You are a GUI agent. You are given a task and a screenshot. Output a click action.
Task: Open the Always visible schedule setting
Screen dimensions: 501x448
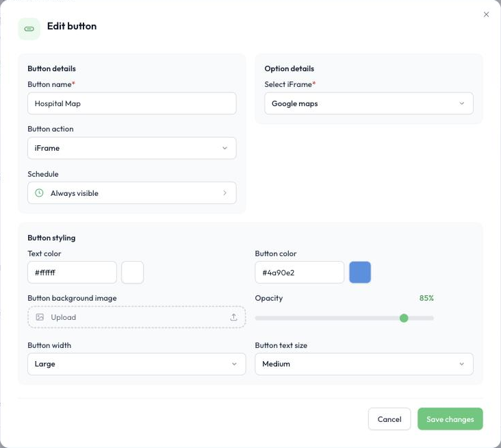[132, 192]
